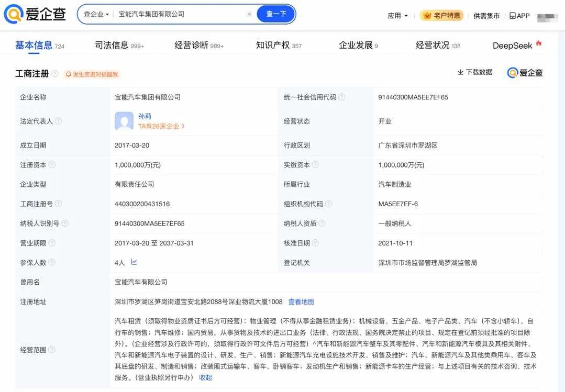The image size is (565, 392).
Task: Switch to the 司法信息 tab
Action: (x=119, y=46)
